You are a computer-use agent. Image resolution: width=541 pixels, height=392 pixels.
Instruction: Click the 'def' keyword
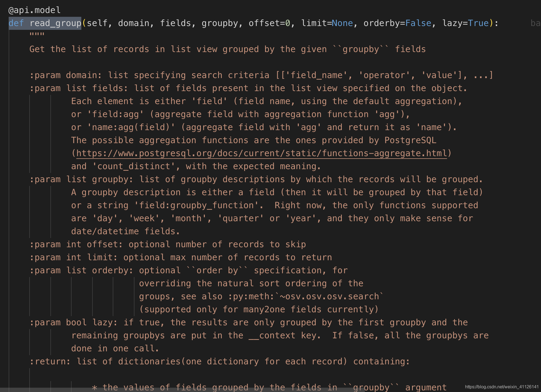[x=16, y=23]
